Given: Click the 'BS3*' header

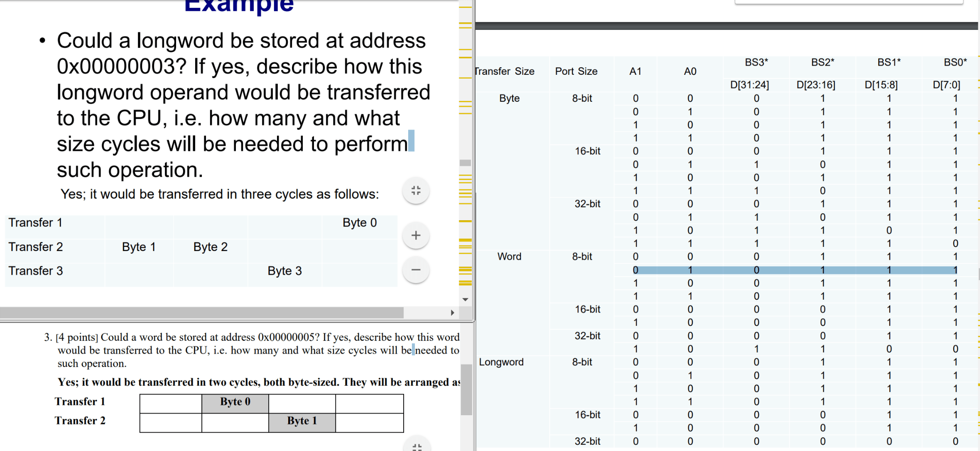Looking at the screenshot, I should point(756,62).
